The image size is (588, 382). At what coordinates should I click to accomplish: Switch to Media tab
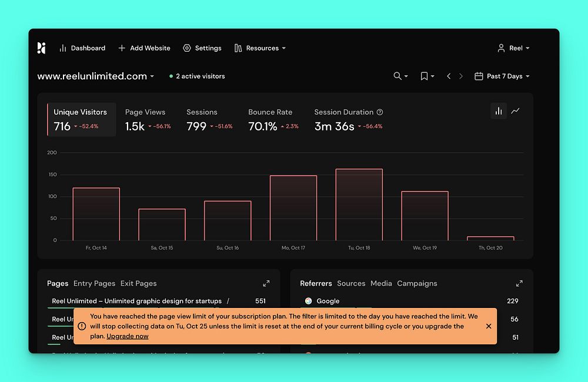click(x=381, y=283)
